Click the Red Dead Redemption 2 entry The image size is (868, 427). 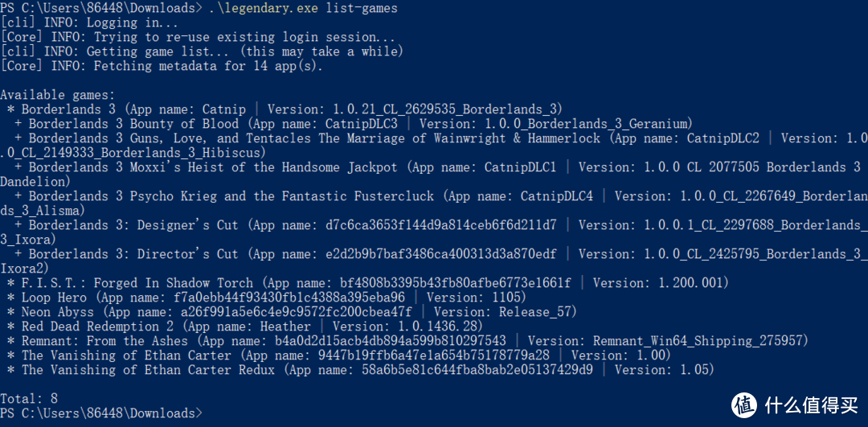click(x=244, y=326)
